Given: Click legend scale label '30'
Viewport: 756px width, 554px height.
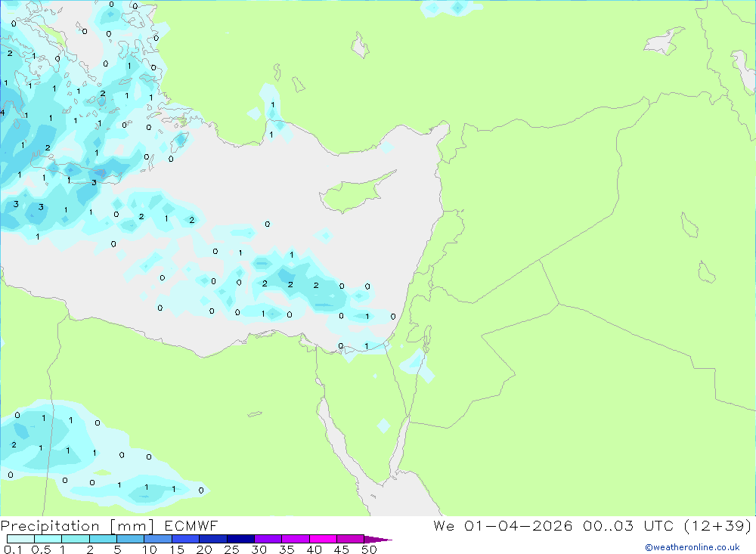Looking at the screenshot, I should click(x=259, y=549).
